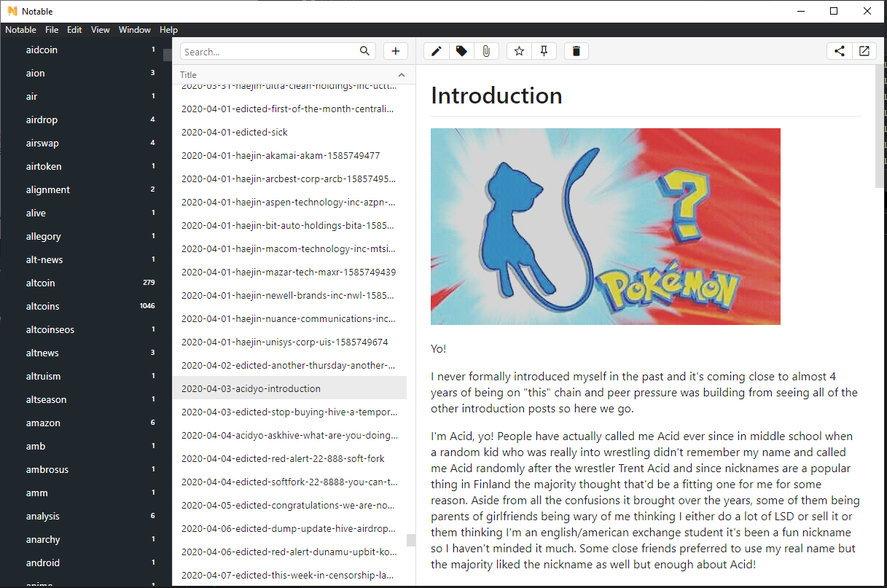Open the haejin macom-technology note
This screenshot has width=887, height=588.
click(289, 249)
